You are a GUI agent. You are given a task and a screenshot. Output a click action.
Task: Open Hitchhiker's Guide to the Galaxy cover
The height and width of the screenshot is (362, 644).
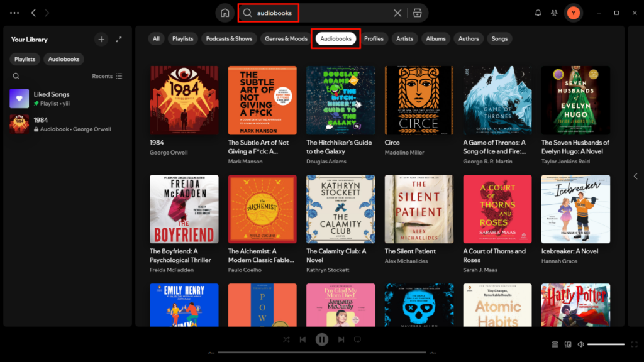click(x=340, y=100)
